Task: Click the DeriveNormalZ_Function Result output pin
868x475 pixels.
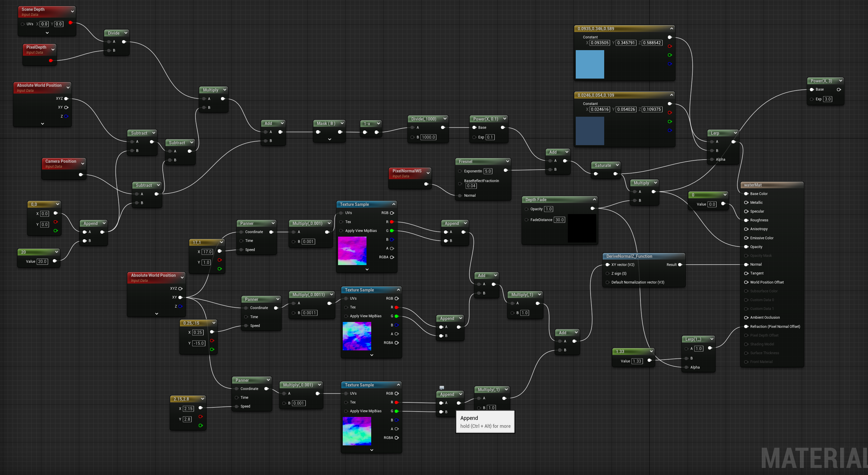Action: pos(680,264)
